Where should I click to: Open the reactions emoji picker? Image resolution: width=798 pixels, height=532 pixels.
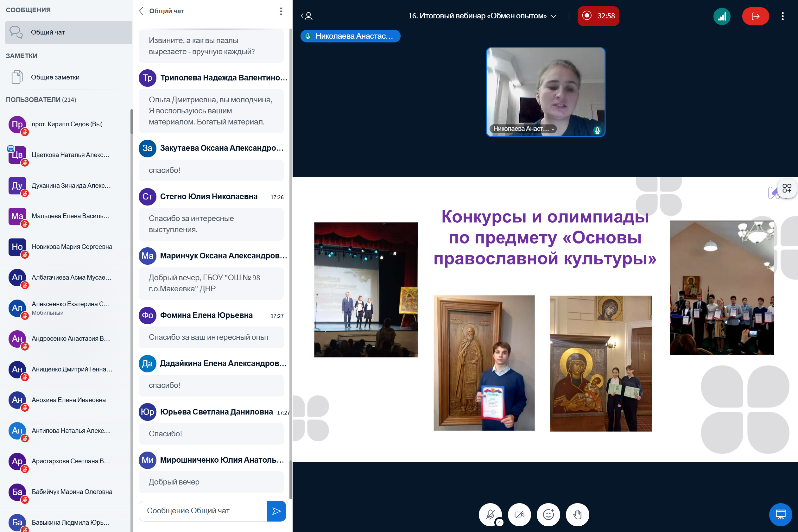[x=548, y=514]
